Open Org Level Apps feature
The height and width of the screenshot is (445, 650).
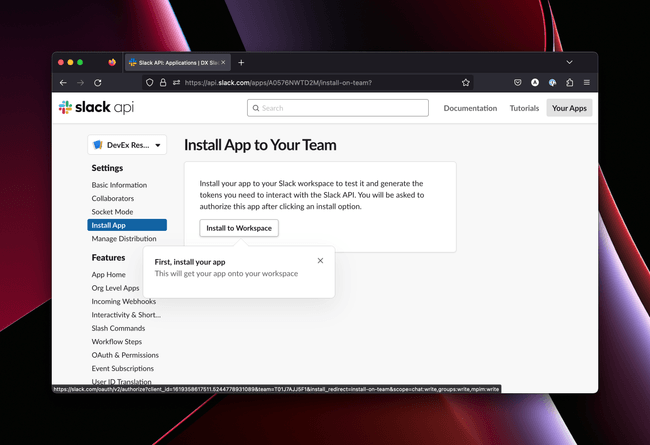click(115, 288)
